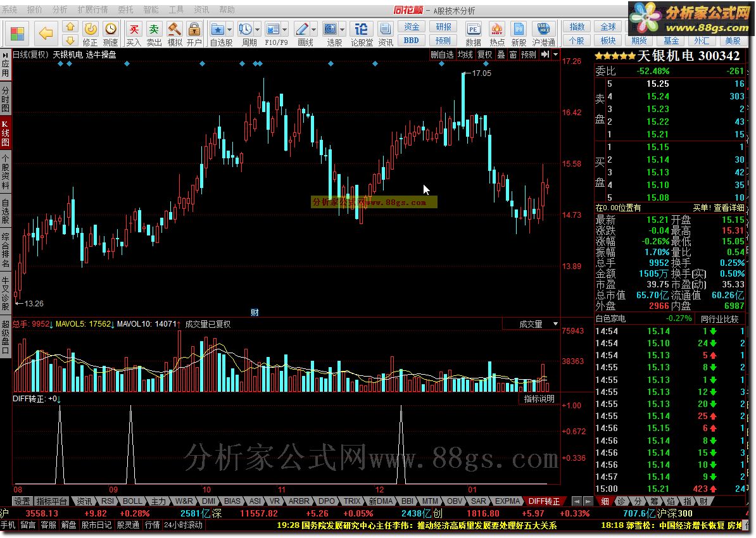Open the 指标平台 indicator platform tab
Image resolution: width=756 pixels, height=538 pixels.
click(51, 501)
